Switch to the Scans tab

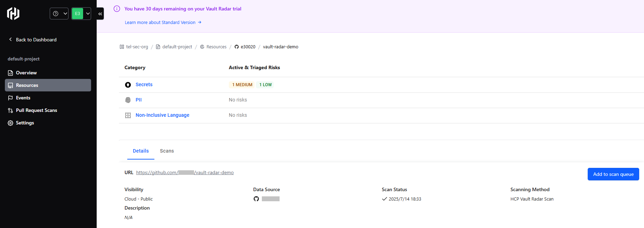(x=167, y=151)
